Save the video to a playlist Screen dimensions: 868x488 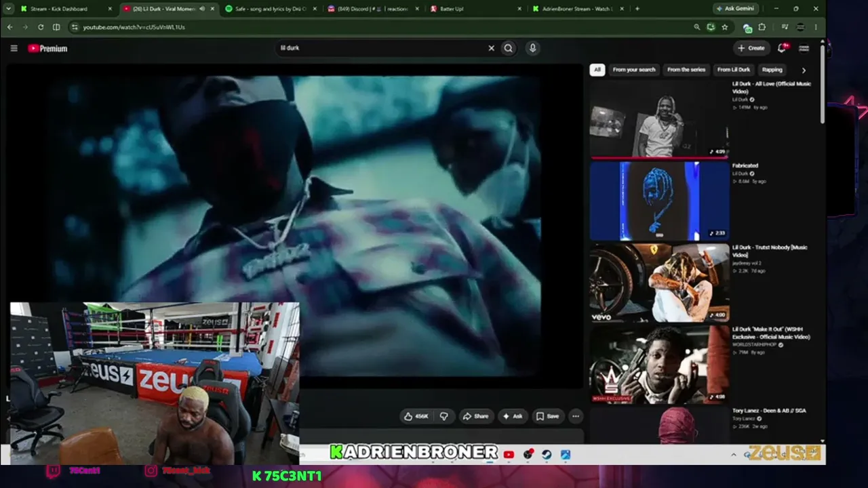[x=547, y=416]
